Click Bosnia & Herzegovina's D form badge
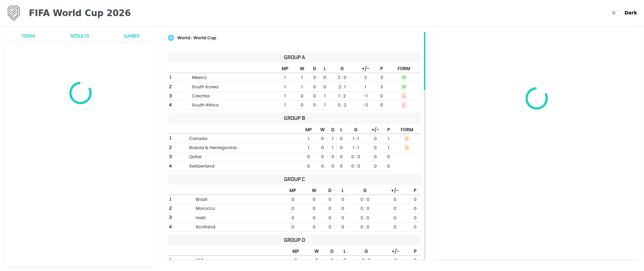The image size is (644, 271). pos(407,148)
